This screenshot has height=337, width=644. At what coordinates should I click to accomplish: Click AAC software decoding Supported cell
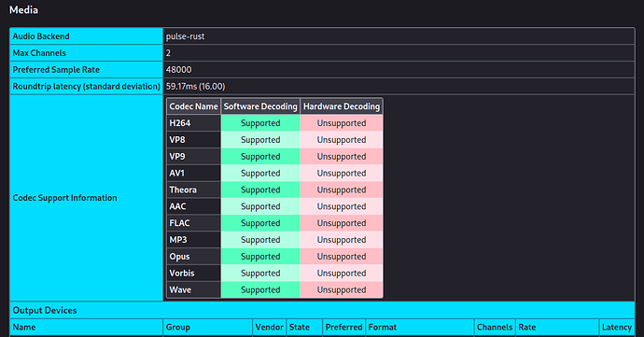point(260,206)
